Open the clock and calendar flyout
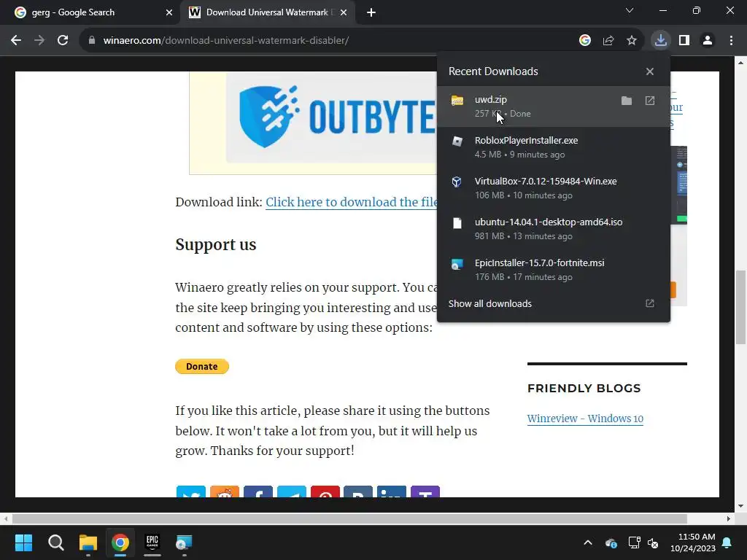Image resolution: width=747 pixels, height=560 pixels. click(x=693, y=542)
